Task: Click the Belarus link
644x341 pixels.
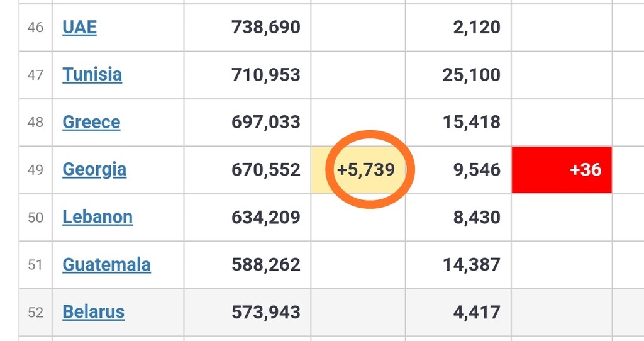Action: 93,311
